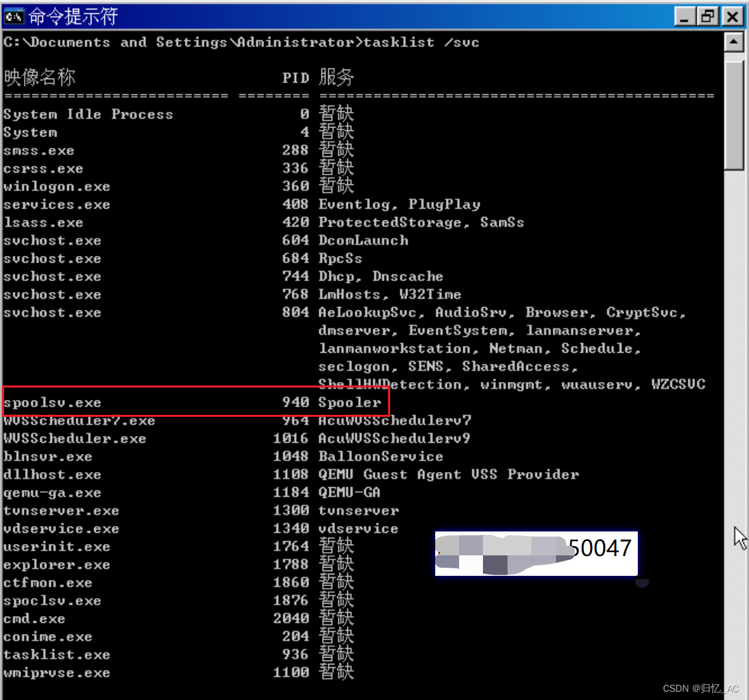The width and height of the screenshot is (749, 700).
Task: Click the 'winlogon.exe' process name
Action: click(x=57, y=187)
